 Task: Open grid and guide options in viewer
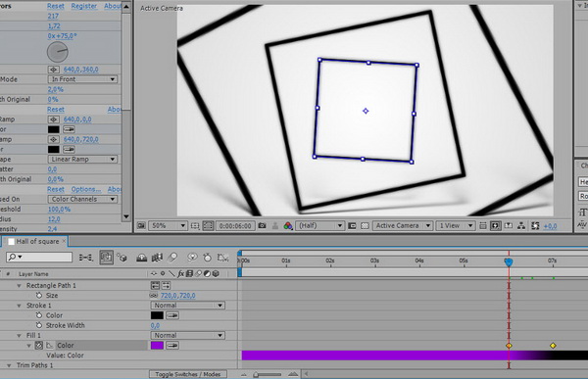click(195, 225)
